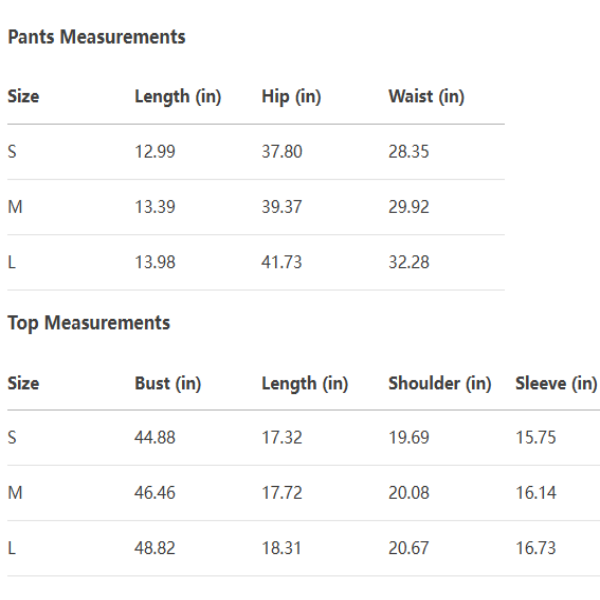The height and width of the screenshot is (600, 600).
Task: Click the Top Measurements heading
Action: click(x=89, y=323)
